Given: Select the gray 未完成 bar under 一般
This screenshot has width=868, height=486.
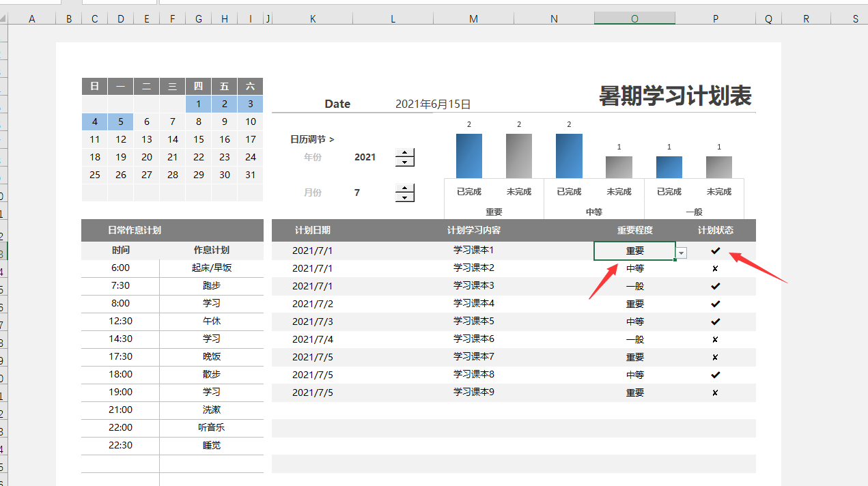Looking at the screenshot, I should tap(719, 167).
